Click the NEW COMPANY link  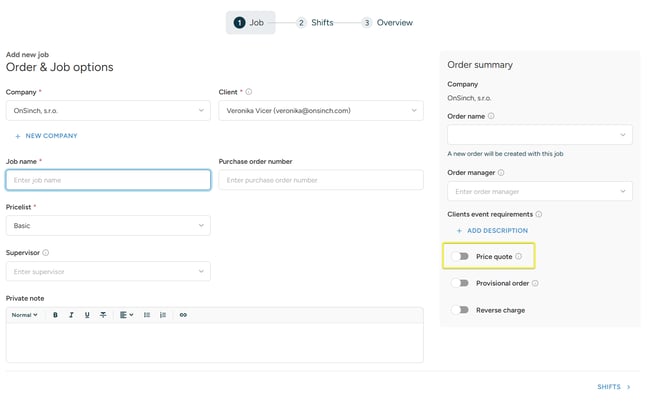[x=47, y=136]
